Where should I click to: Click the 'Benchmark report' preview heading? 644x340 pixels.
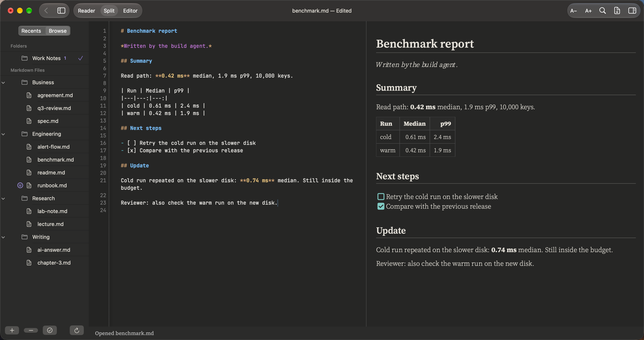click(x=425, y=44)
